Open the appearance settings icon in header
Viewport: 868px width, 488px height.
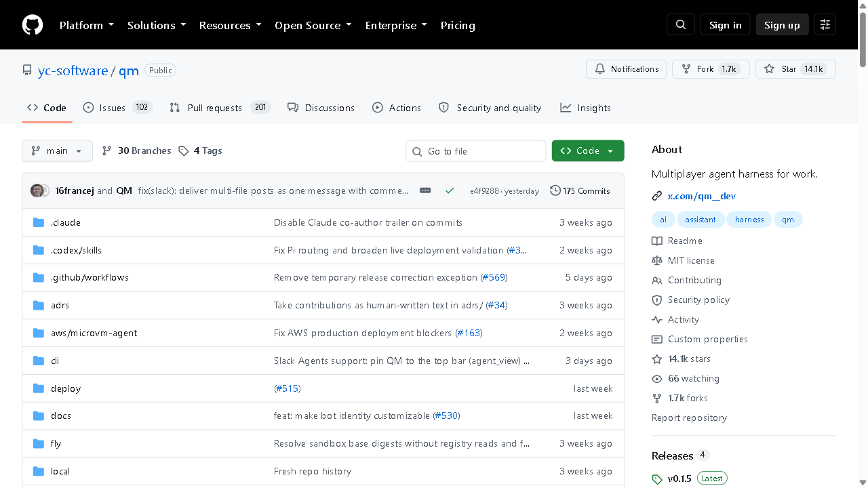[x=825, y=25]
